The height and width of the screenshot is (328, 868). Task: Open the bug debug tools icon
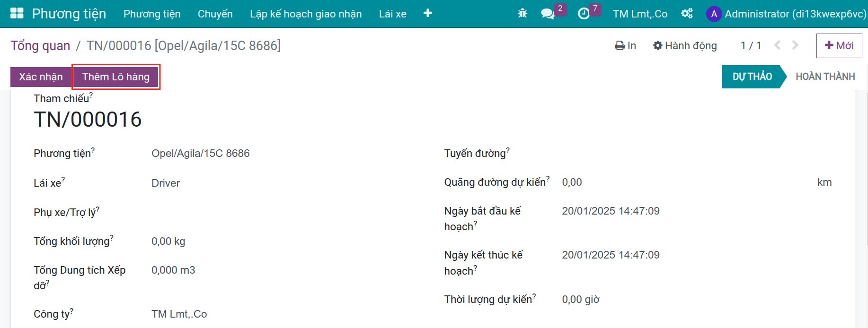tap(523, 14)
